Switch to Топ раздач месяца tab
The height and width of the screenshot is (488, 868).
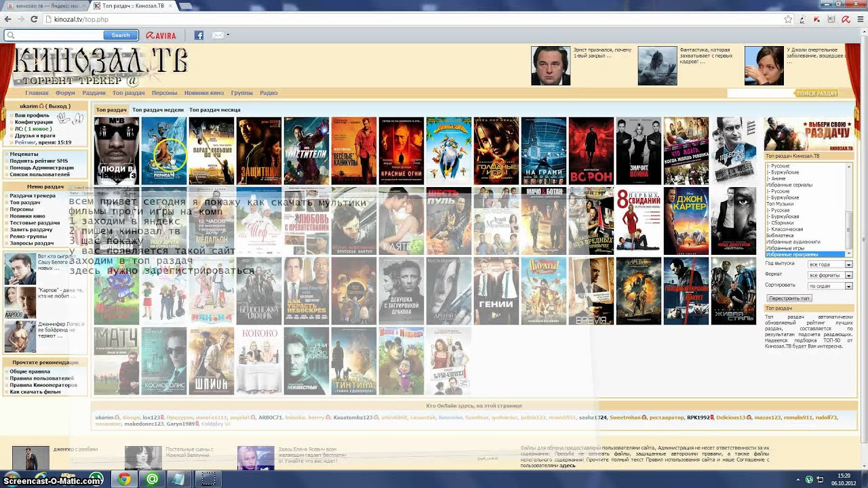[x=214, y=110]
